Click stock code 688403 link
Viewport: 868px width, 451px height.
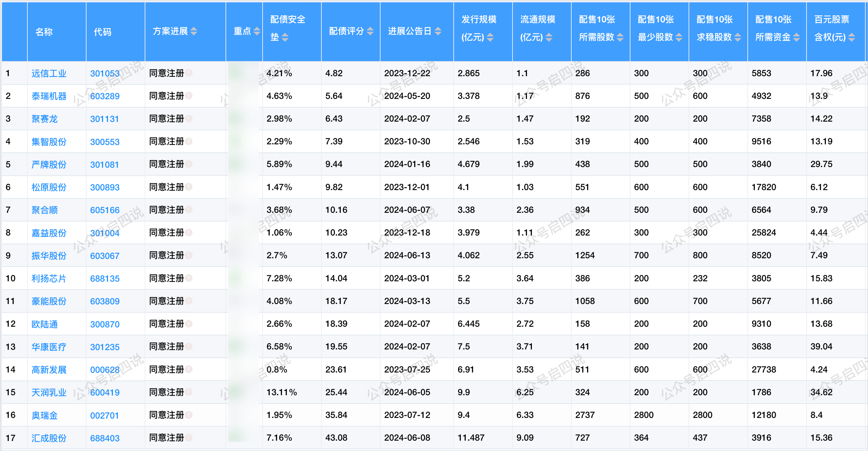click(x=105, y=438)
